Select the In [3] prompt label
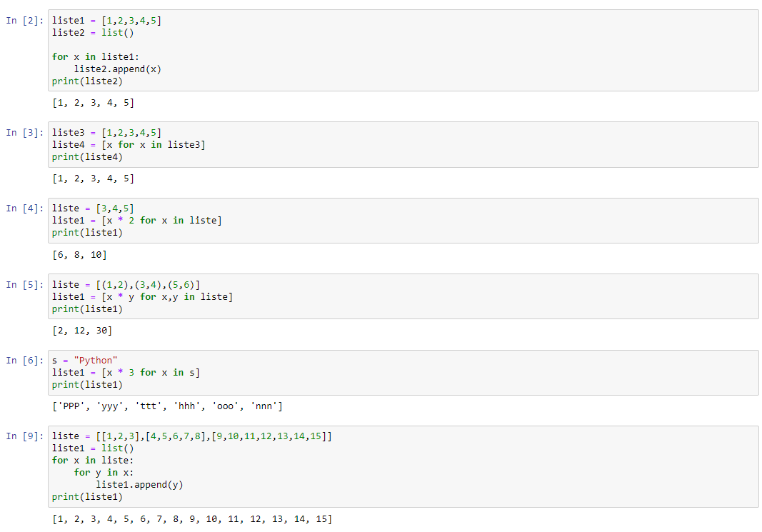This screenshot has width=762, height=532. 24,133
